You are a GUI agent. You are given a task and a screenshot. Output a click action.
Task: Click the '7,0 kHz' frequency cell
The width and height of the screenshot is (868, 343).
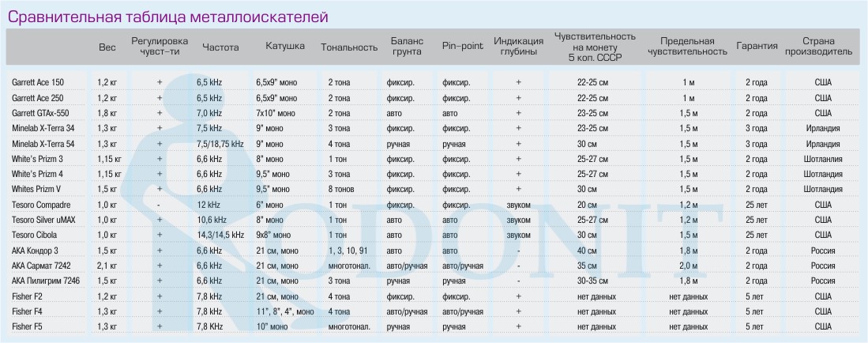(x=209, y=113)
